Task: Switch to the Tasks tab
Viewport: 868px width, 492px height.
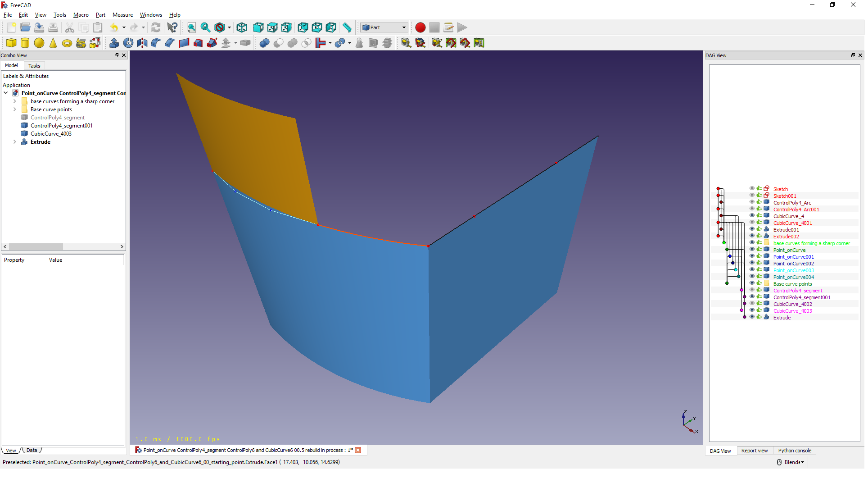Action: pyautogui.click(x=34, y=66)
